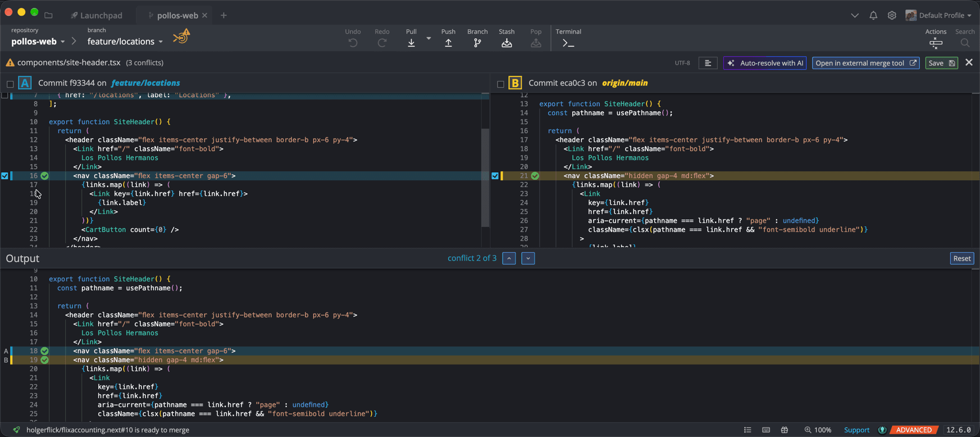Screen dimensions: 980x437
Task: Open a new tab with plus button
Action: pyautogui.click(x=224, y=15)
